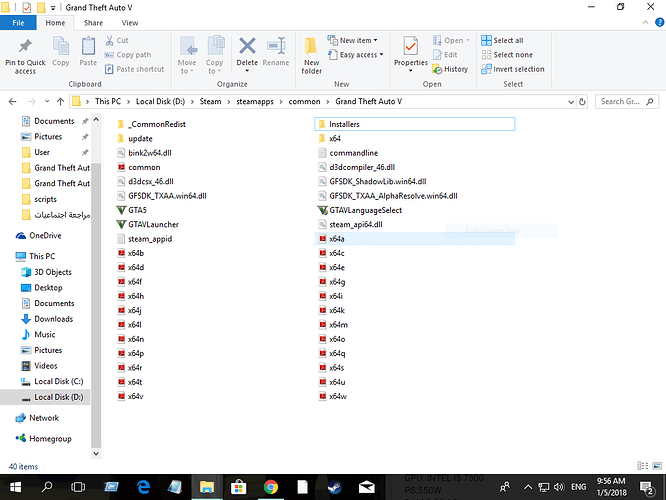Click navigation pane scrollbar down arrow
The width and height of the screenshot is (666, 500).
coord(96,453)
